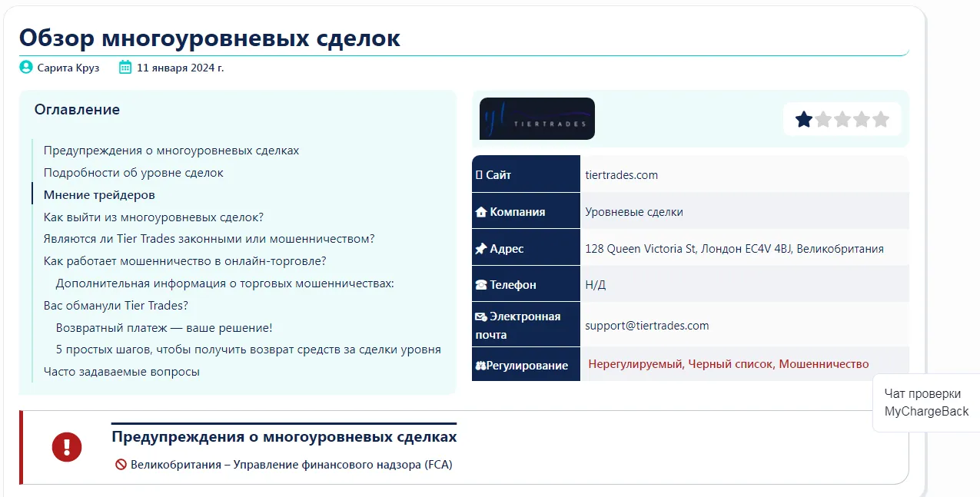Screen dimensions: 980x497
Task: Click the Телефон table label
Action: click(513, 285)
